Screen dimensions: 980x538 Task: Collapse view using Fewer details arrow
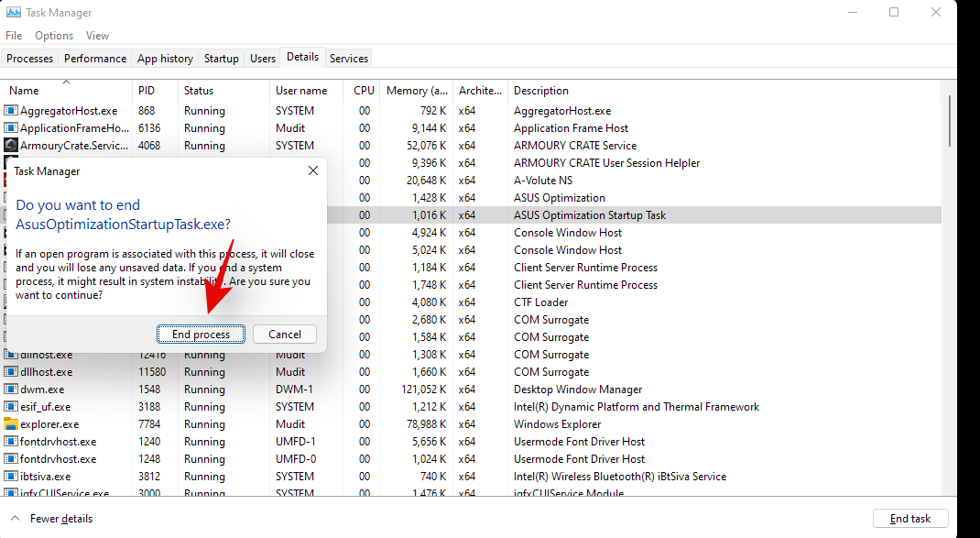[x=15, y=519]
